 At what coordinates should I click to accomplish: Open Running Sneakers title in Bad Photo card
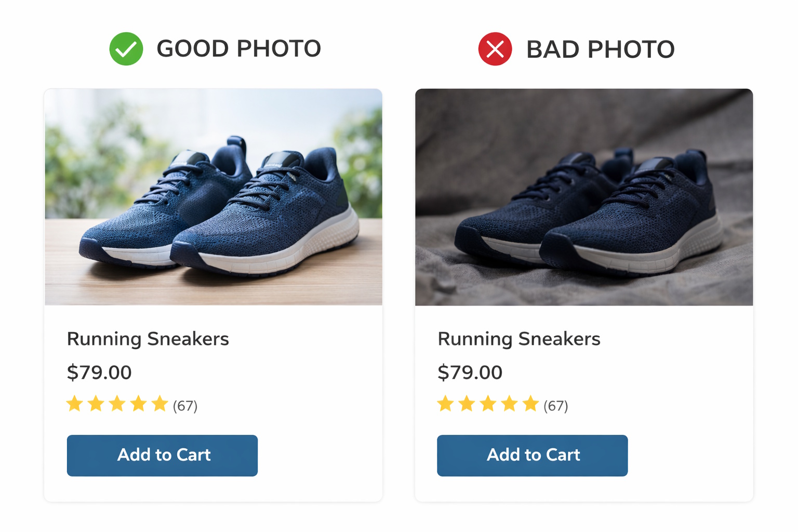pos(519,339)
